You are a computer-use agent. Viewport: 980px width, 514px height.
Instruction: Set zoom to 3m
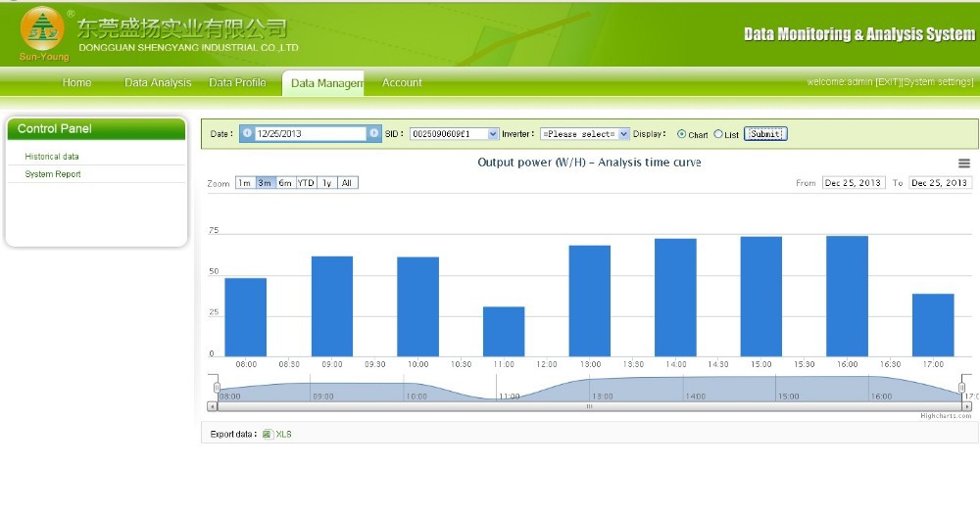pos(266,183)
